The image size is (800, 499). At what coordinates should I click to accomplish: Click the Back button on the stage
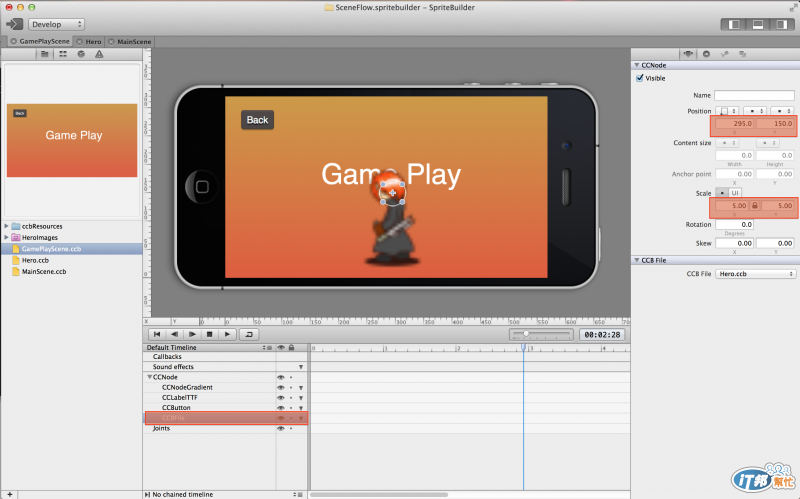coord(257,120)
